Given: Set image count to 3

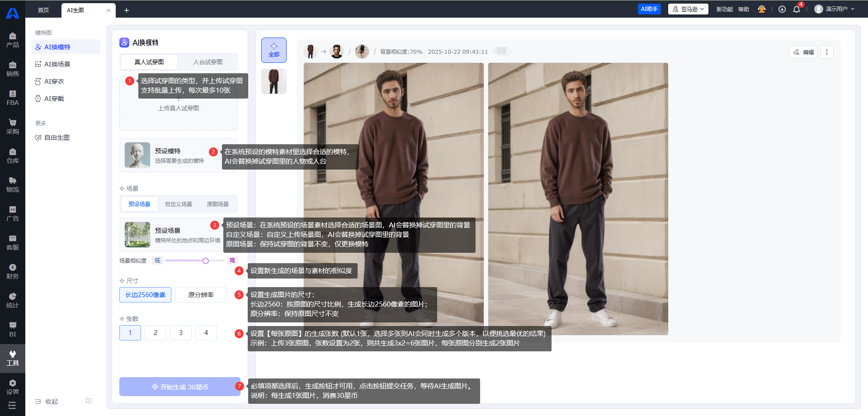Looking at the screenshot, I should (x=181, y=333).
